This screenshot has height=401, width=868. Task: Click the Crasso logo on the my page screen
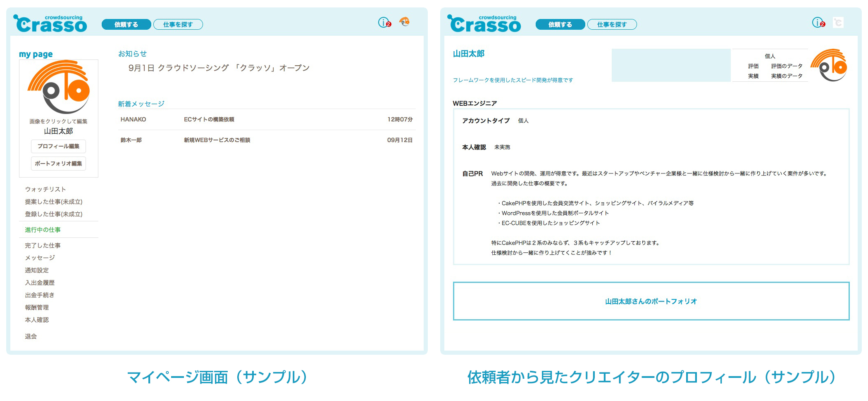tap(50, 24)
